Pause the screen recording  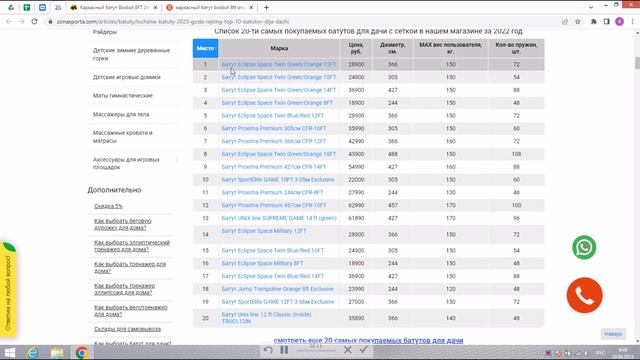284,350
